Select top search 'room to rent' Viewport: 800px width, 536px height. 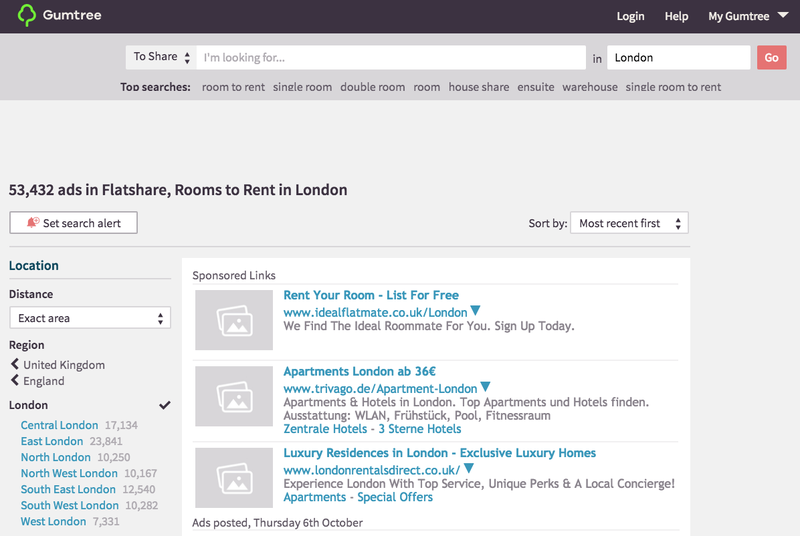233,87
